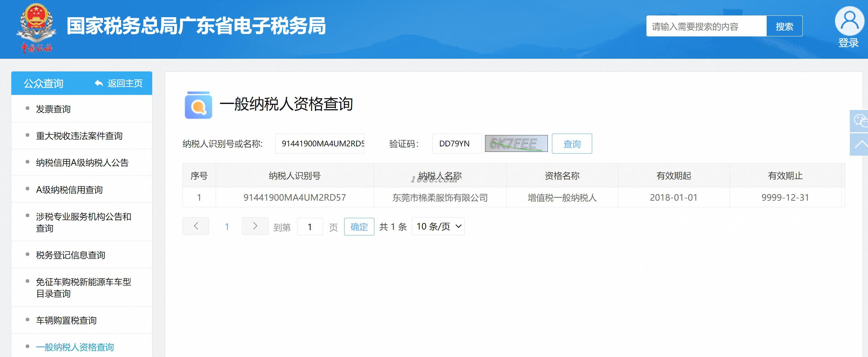
Task: Click the 有效期起 column header
Action: click(674, 176)
